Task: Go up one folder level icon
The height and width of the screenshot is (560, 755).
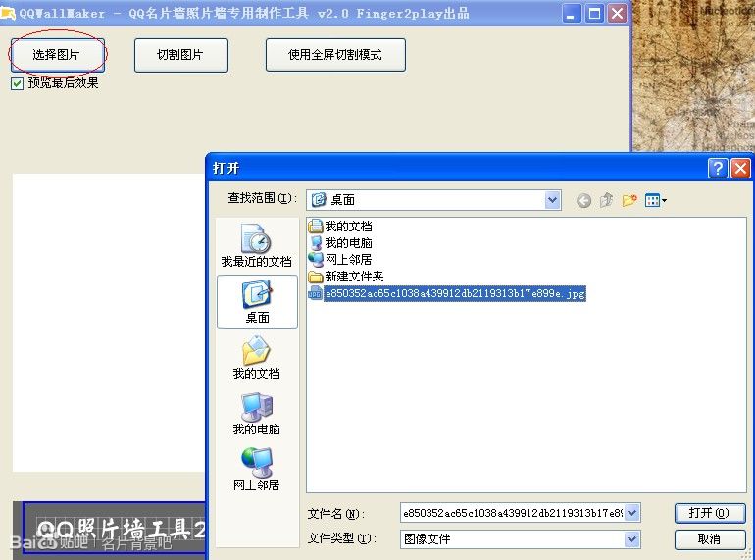Action: (606, 200)
